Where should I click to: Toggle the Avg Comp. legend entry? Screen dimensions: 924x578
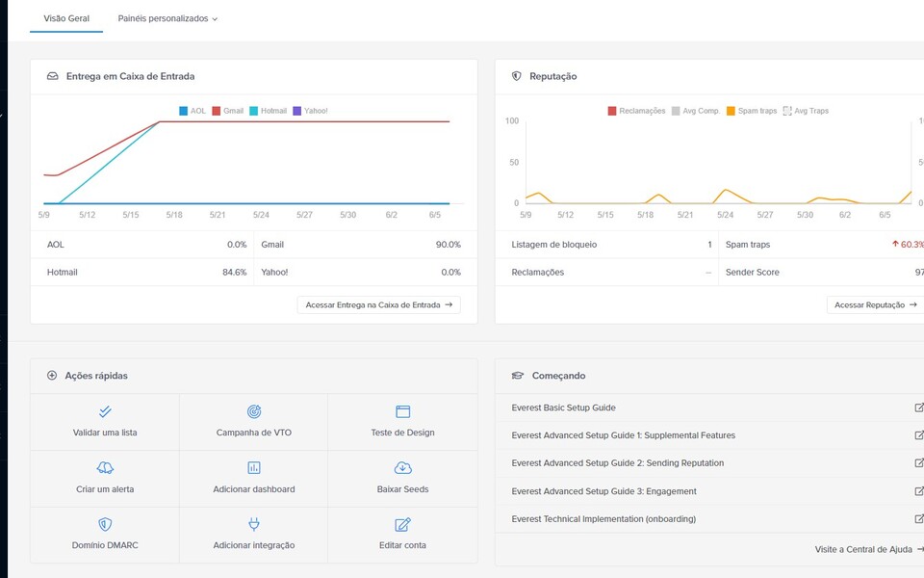[696, 111]
